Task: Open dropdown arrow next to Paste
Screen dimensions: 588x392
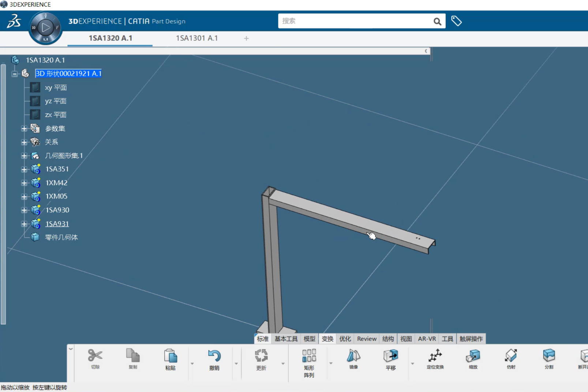Action: tap(192, 363)
